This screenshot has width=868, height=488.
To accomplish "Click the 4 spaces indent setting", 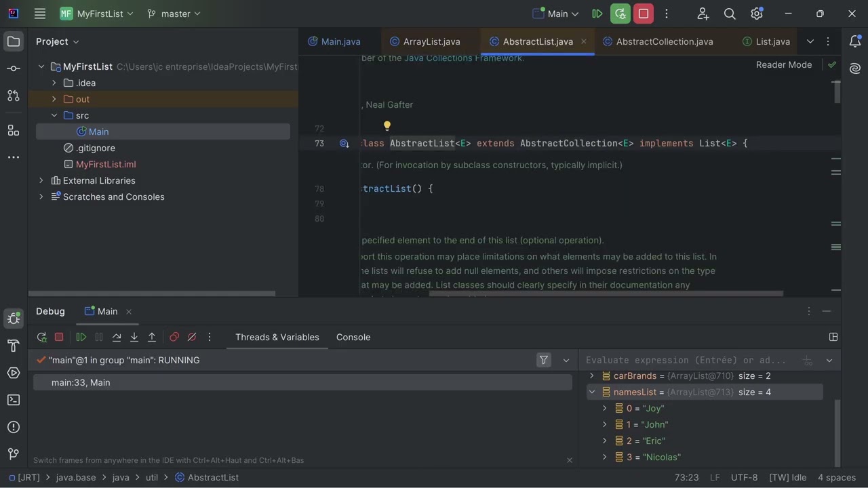I will coord(837,477).
